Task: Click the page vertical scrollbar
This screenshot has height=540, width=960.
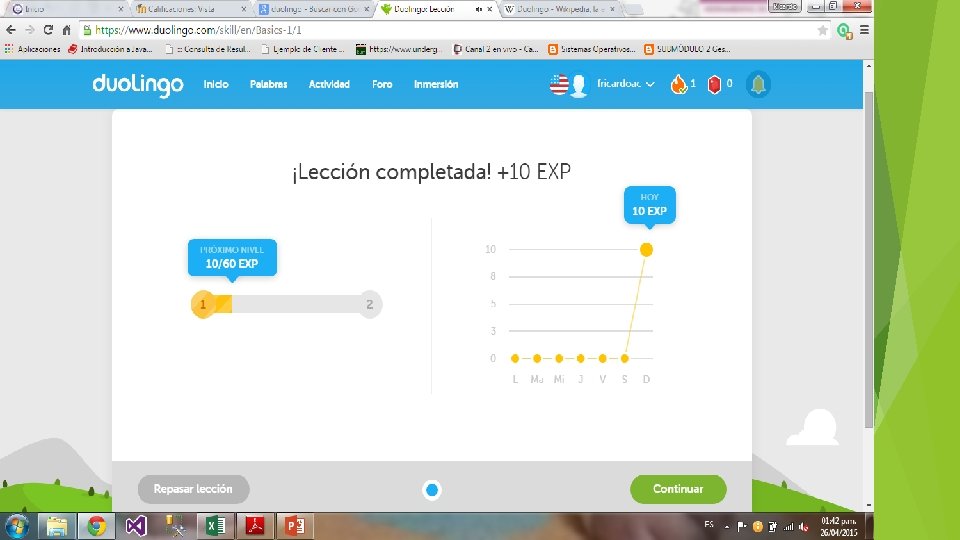Action: pyautogui.click(x=868, y=260)
